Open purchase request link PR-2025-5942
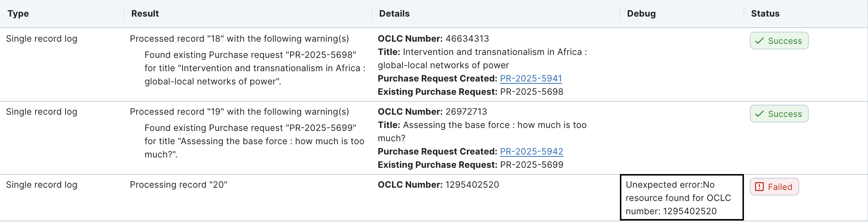Image resolution: width=868 pixels, height=222 pixels. 531,152
